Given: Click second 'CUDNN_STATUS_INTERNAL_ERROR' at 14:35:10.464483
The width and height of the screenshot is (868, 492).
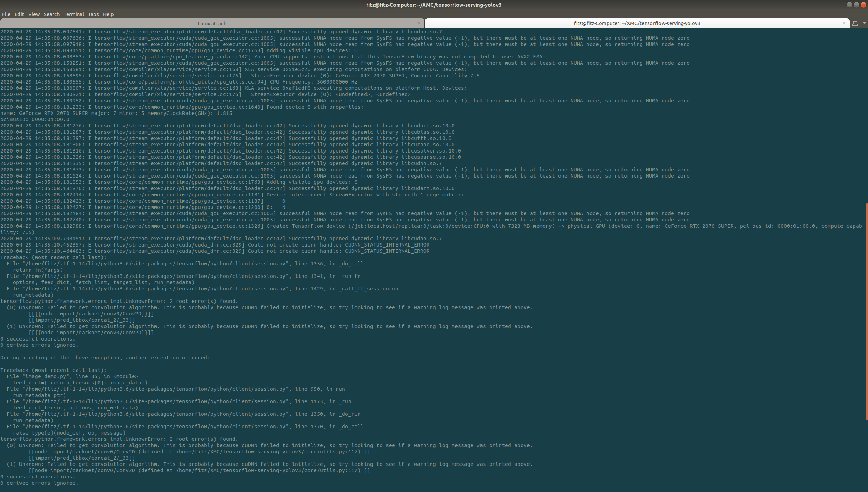Looking at the screenshot, I should (x=387, y=251).
